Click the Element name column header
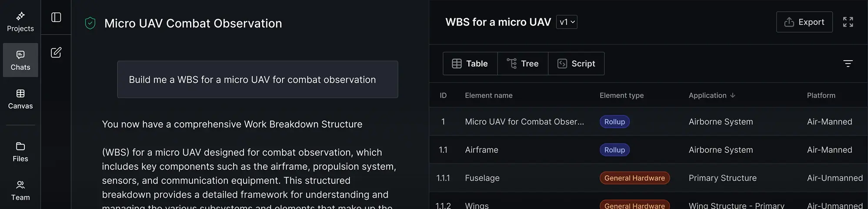 click(x=488, y=95)
